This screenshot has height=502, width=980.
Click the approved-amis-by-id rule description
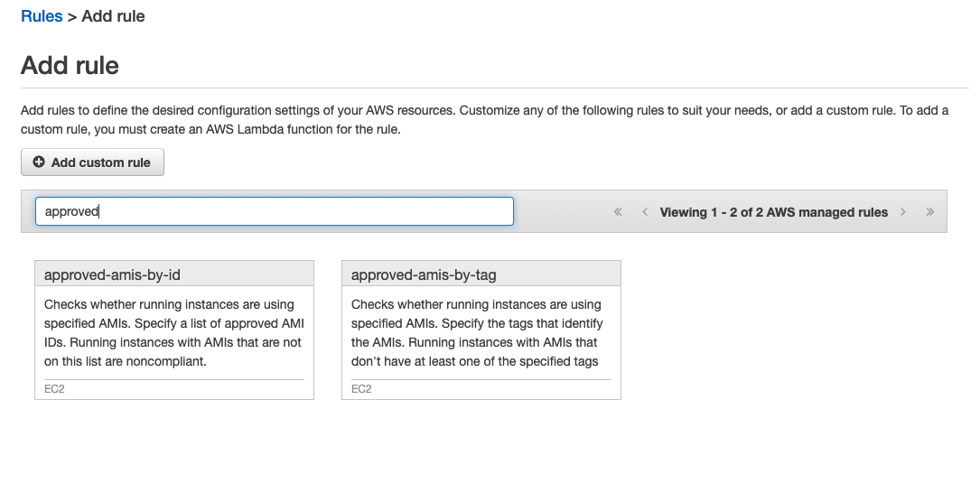click(x=173, y=333)
